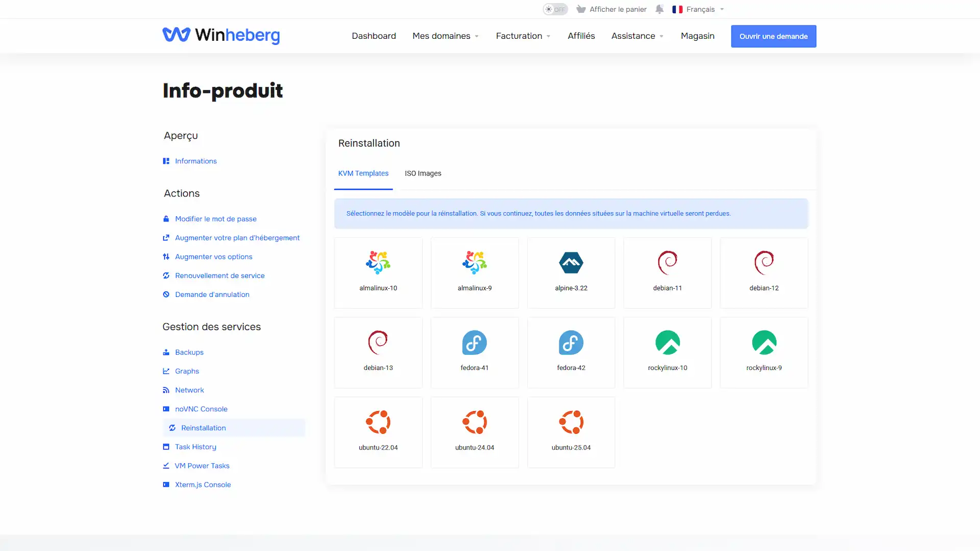Expand the Français language dropdown
Screen dimensions: 980x551
(698, 9)
